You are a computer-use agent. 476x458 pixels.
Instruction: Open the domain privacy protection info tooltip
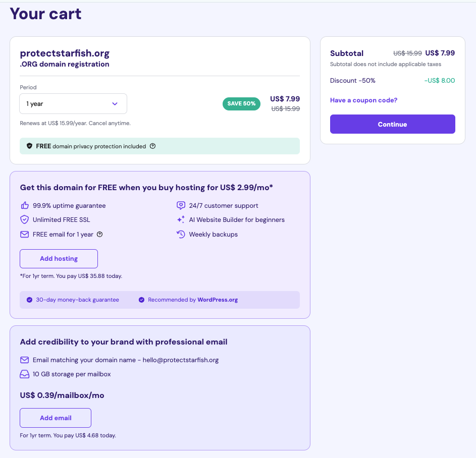(152, 146)
